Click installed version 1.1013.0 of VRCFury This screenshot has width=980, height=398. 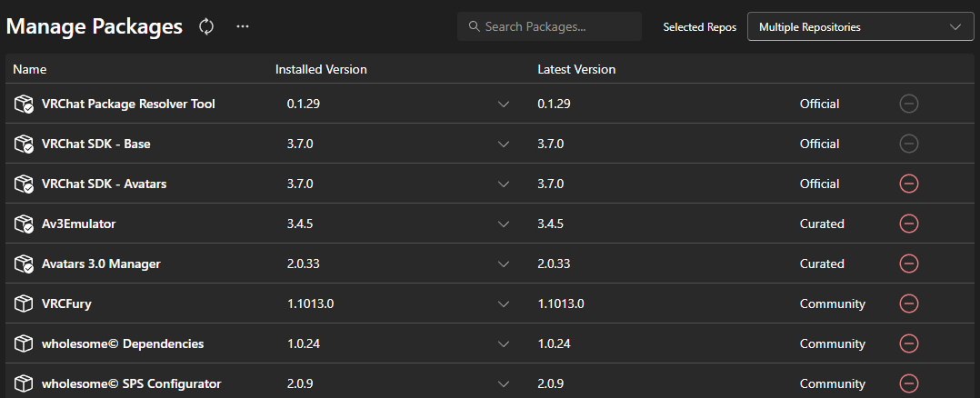click(x=311, y=303)
